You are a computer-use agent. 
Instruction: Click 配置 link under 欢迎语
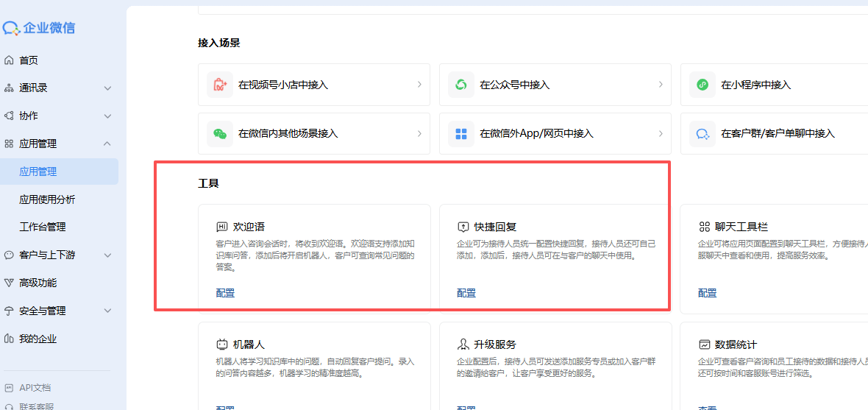[225, 293]
